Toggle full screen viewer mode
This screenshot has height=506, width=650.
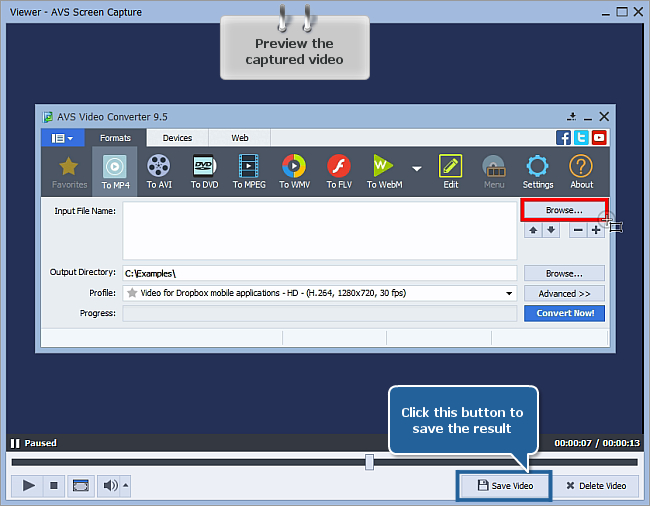point(80,485)
